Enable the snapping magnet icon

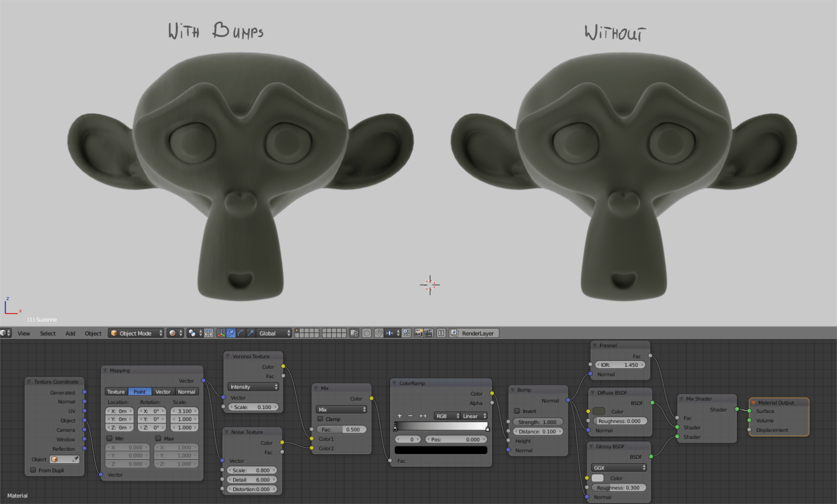[379, 333]
